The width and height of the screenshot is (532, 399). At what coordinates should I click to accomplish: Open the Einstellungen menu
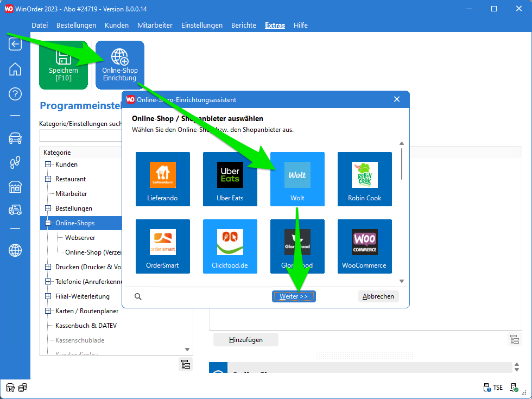[202, 26]
